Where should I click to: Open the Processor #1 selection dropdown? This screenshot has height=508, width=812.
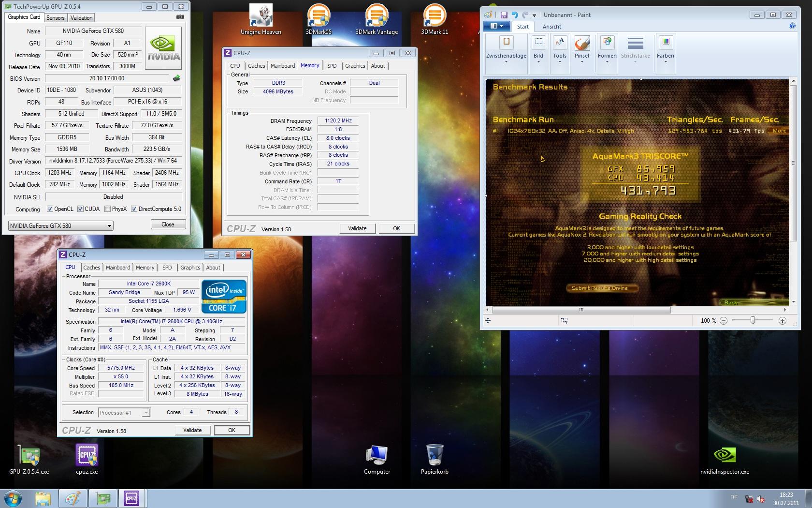coord(124,413)
